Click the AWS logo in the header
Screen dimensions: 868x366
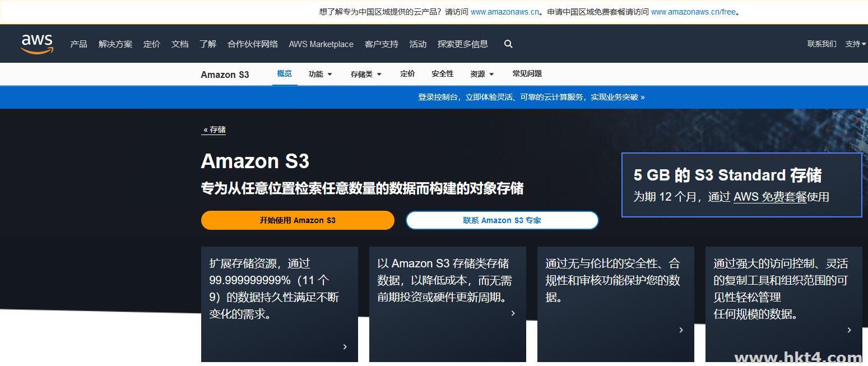[x=37, y=44]
